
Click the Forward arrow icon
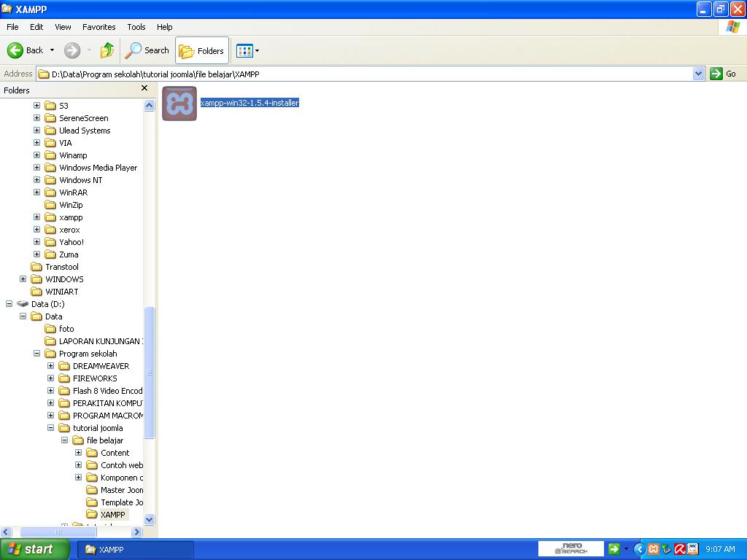tap(72, 50)
